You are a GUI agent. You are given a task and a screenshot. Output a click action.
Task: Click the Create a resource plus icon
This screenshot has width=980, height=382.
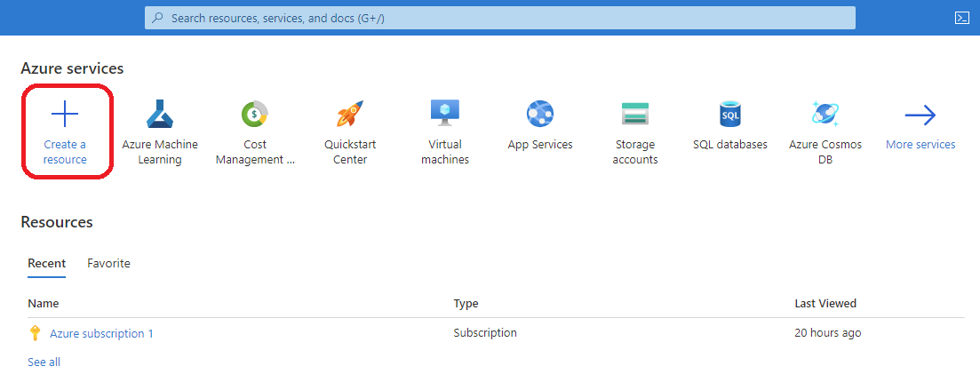coord(65,115)
